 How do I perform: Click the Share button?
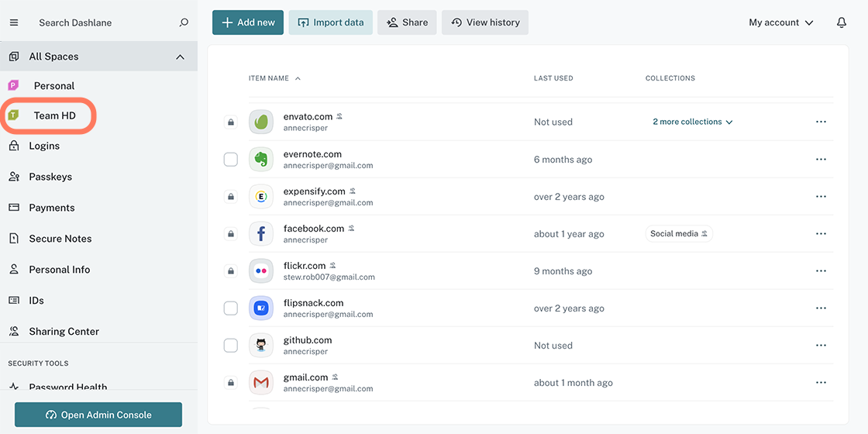point(407,22)
